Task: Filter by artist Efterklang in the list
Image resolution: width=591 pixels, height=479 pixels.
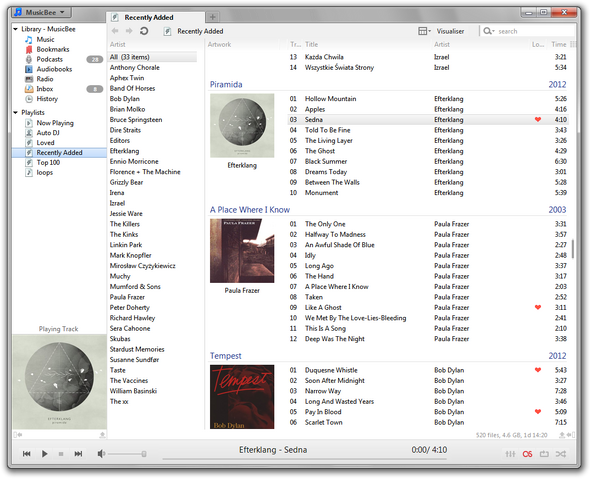Action: click(x=124, y=151)
